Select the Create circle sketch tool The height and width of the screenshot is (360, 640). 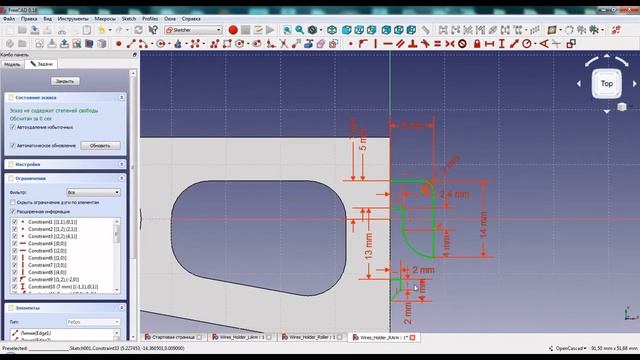pyautogui.click(x=161, y=44)
